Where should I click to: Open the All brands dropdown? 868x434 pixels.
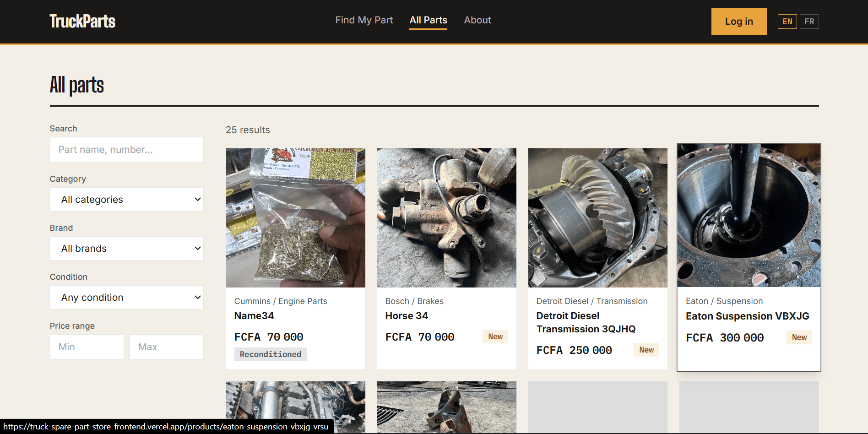tap(127, 249)
